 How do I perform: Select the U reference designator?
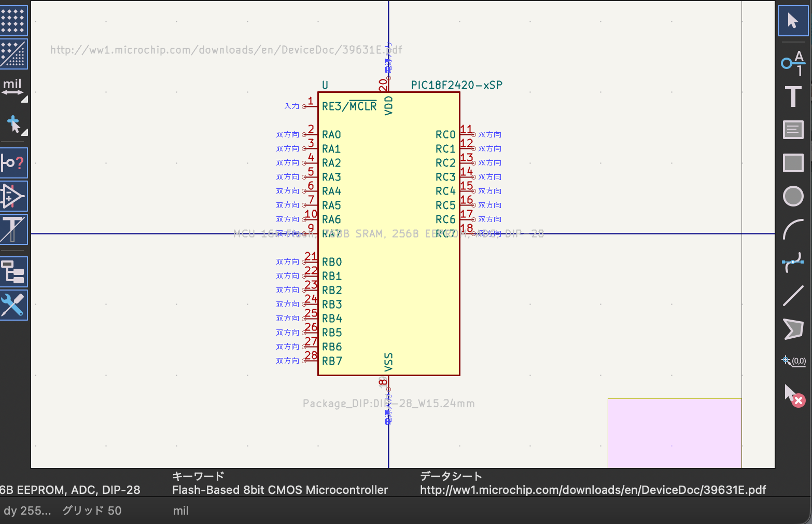[325, 85]
